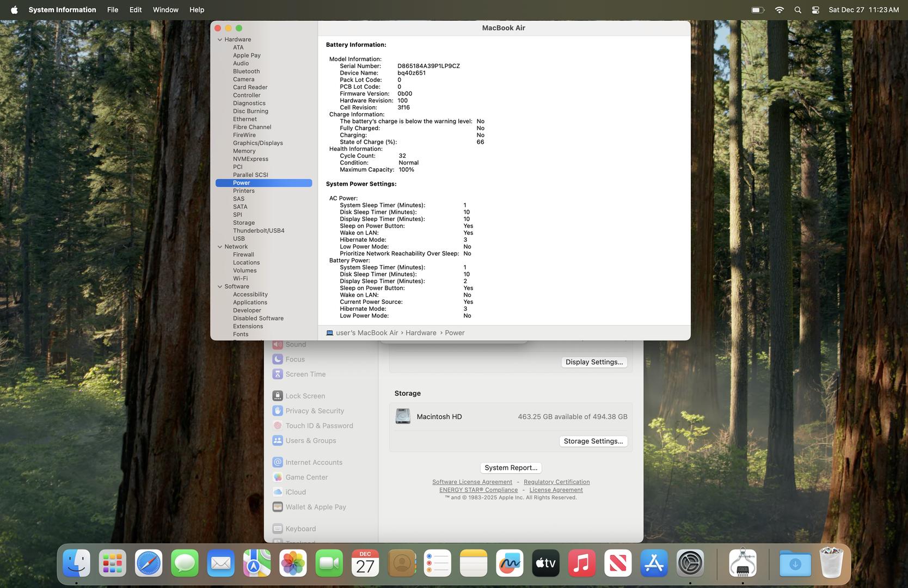Launch System Settings gear in Dock

690,563
